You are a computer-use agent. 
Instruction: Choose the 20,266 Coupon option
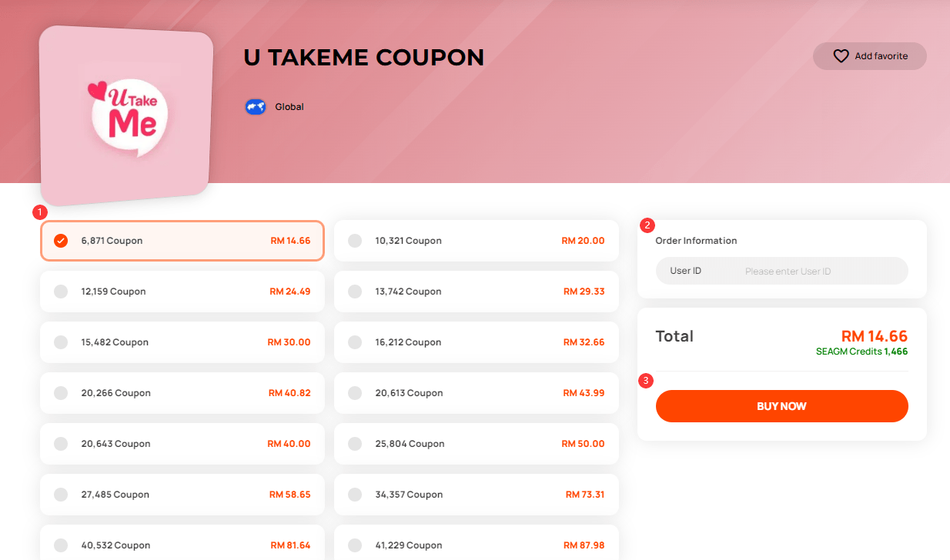(x=182, y=392)
